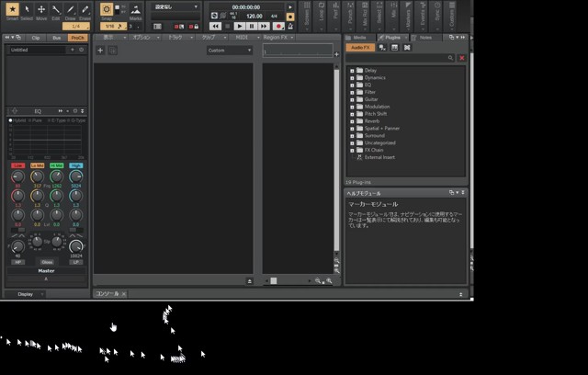Open the Region FX menu
Viewport: 588px width, 375px height.
click(x=278, y=38)
